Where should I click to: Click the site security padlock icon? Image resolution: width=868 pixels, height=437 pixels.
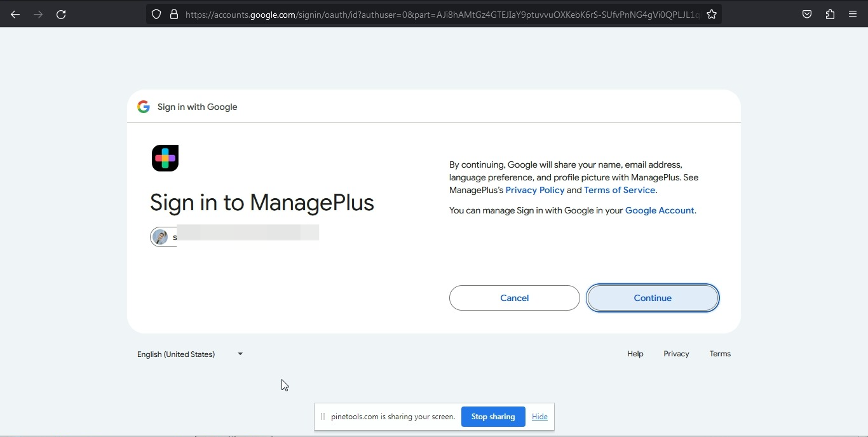[173, 14]
